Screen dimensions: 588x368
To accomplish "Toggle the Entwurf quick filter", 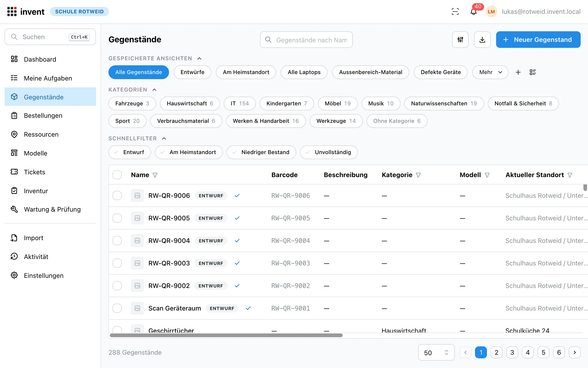I will coord(130,152).
